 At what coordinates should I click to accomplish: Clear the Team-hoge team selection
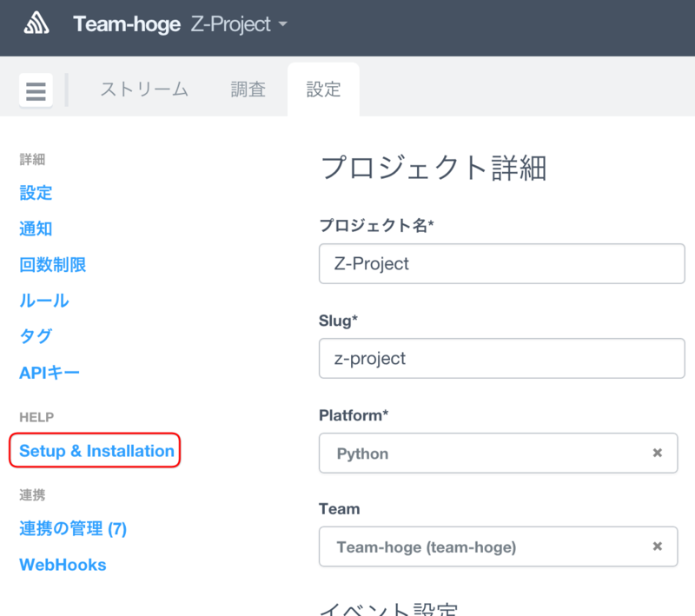pos(658,546)
